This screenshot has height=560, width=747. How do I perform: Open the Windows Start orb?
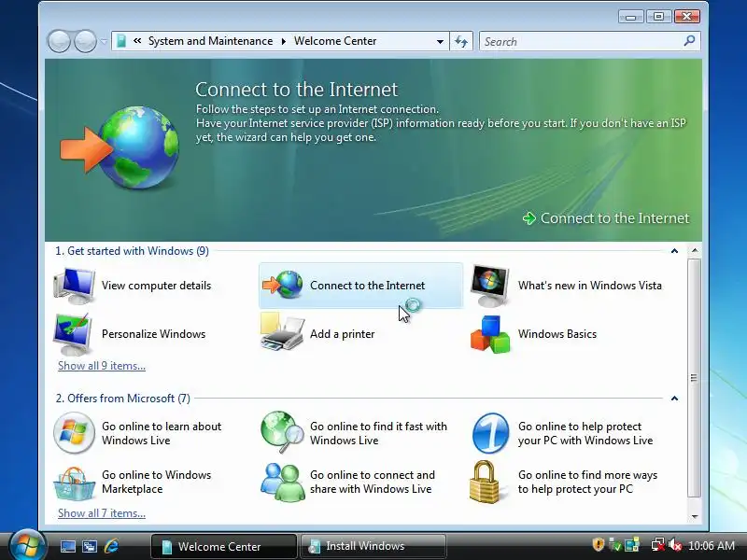pos(27,545)
